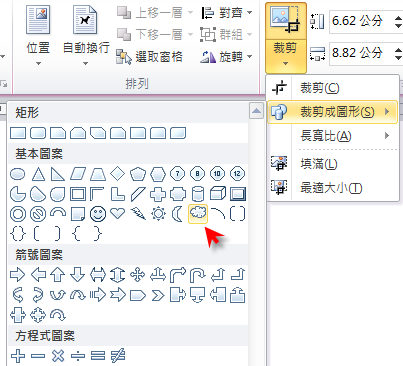Viewport: 403px width, 366px height.
Task: Choose the crescent moon shape
Action: click(178, 214)
